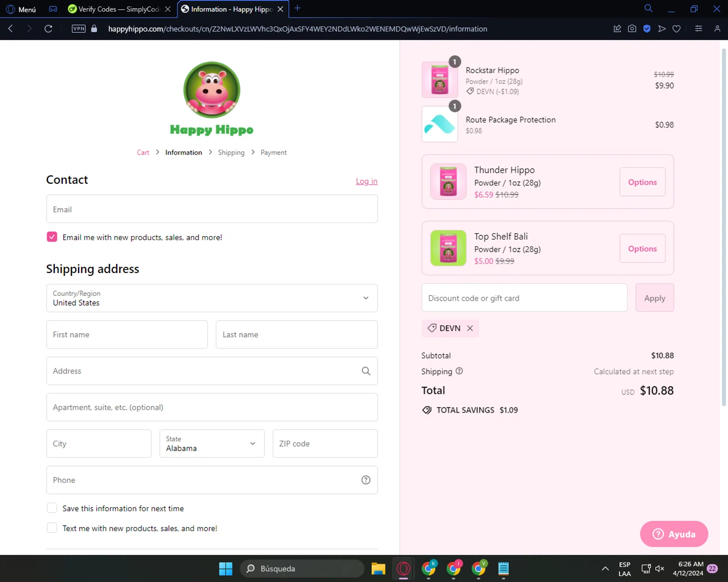Open the browser tab search icon
Viewport: 728px width, 582px height.
[648, 8]
